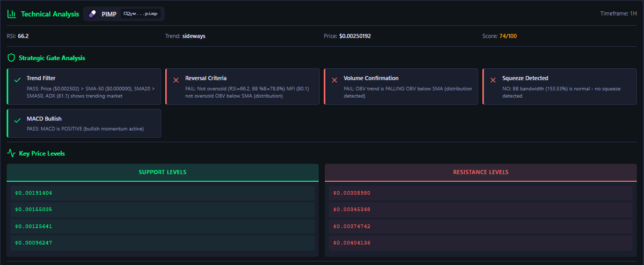This screenshot has width=644, height=265.
Task: Click the Volume Confirmation fail X icon
Action: (334, 80)
